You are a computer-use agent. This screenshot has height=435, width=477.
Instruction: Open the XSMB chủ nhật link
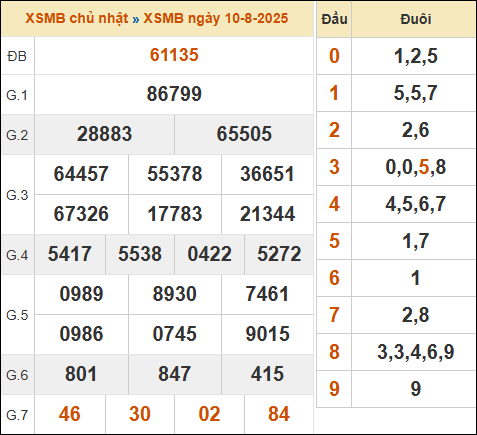(77, 19)
